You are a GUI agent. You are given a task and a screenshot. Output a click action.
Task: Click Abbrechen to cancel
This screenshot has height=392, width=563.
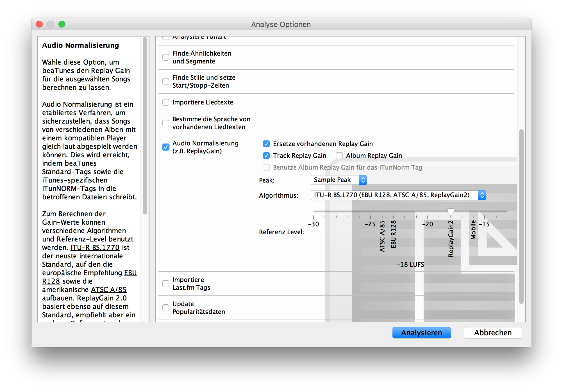(493, 332)
